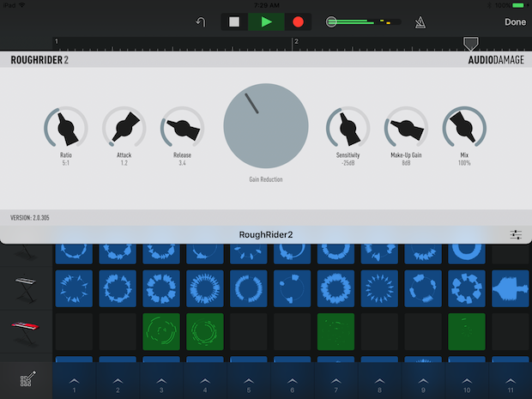Click the master volume slider knob
Viewport: 532px width, 399px height.
point(331,22)
